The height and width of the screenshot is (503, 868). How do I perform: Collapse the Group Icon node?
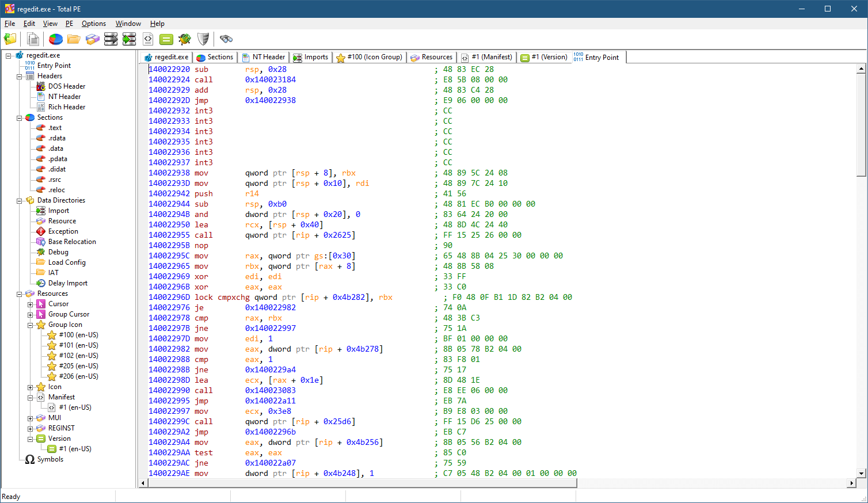click(31, 325)
